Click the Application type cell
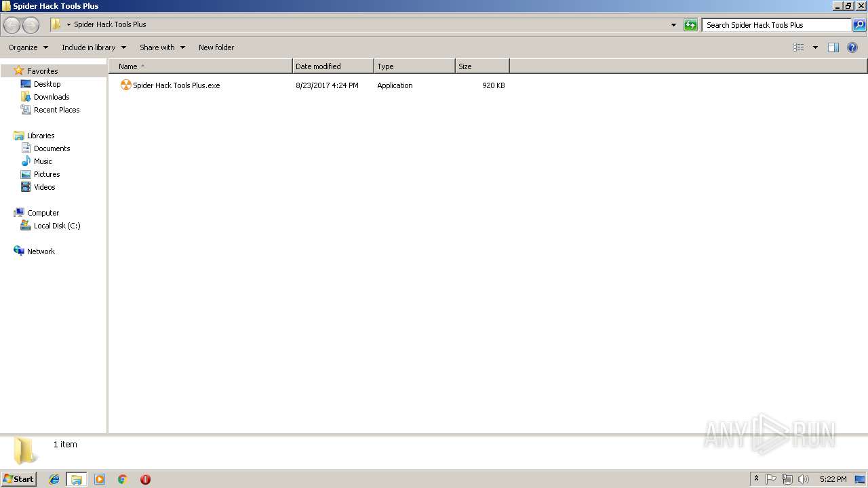868x488 pixels. pyautogui.click(x=395, y=85)
